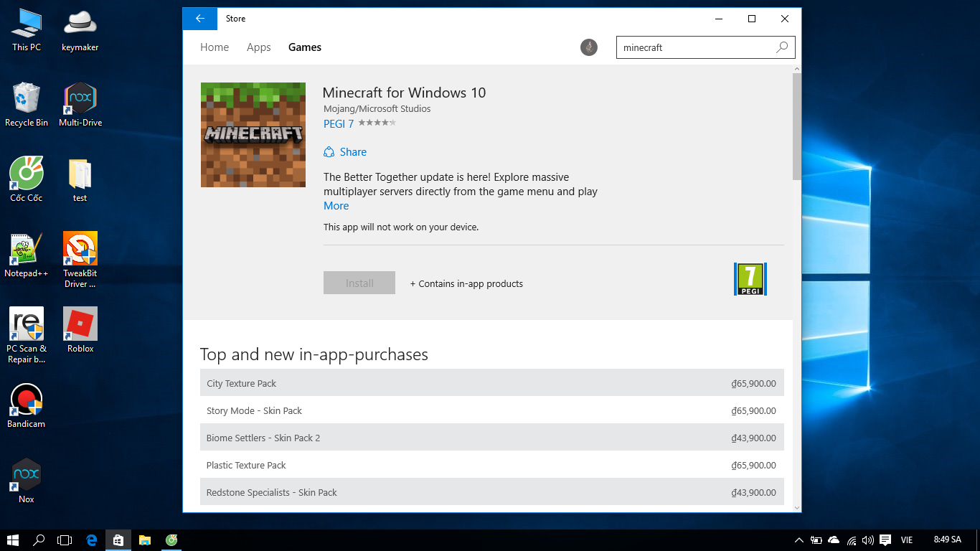Select Plastic Texture Pack row

coord(492,465)
